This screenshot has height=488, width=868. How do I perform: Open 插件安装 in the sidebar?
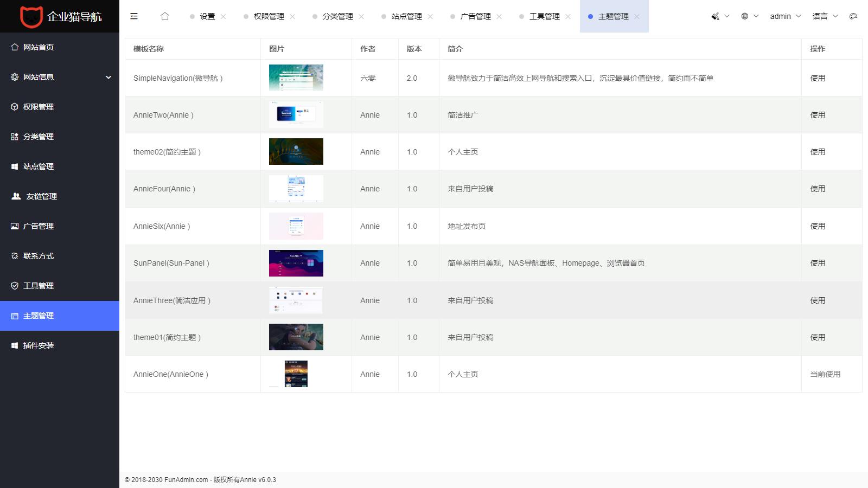[38, 345]
